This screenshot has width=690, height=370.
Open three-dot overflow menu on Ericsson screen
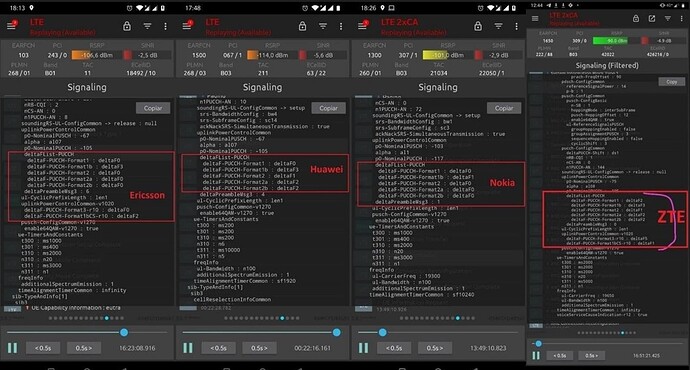(165, 26)
